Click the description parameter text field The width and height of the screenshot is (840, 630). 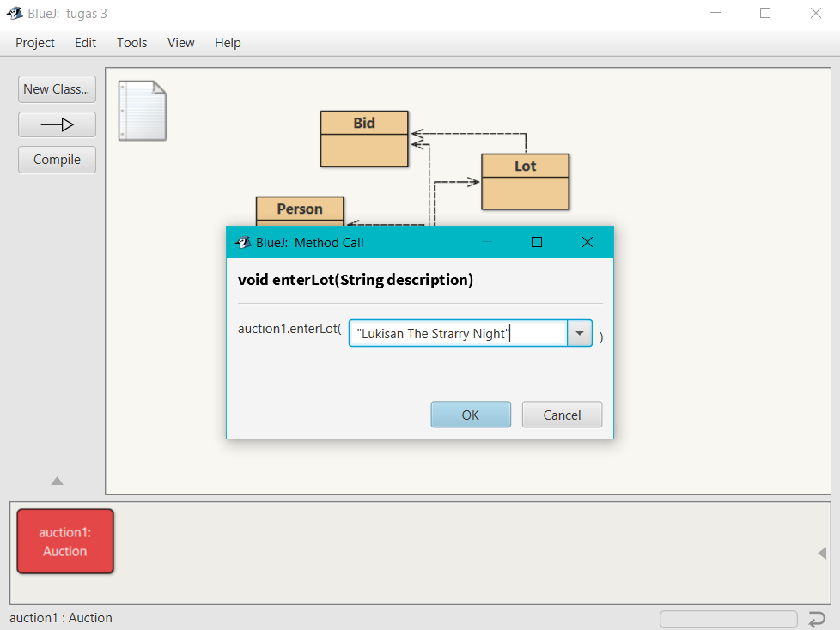[458, 334]
